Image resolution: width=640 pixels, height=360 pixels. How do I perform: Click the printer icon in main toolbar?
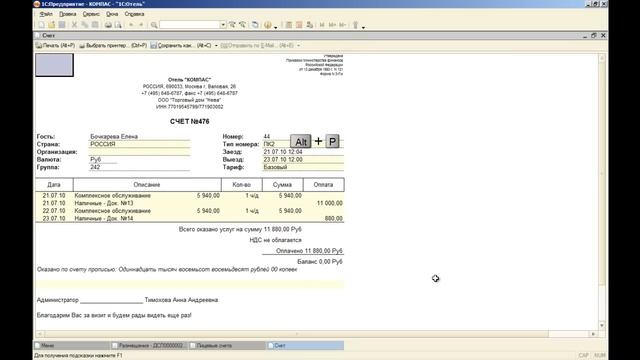tap(108, 25)
